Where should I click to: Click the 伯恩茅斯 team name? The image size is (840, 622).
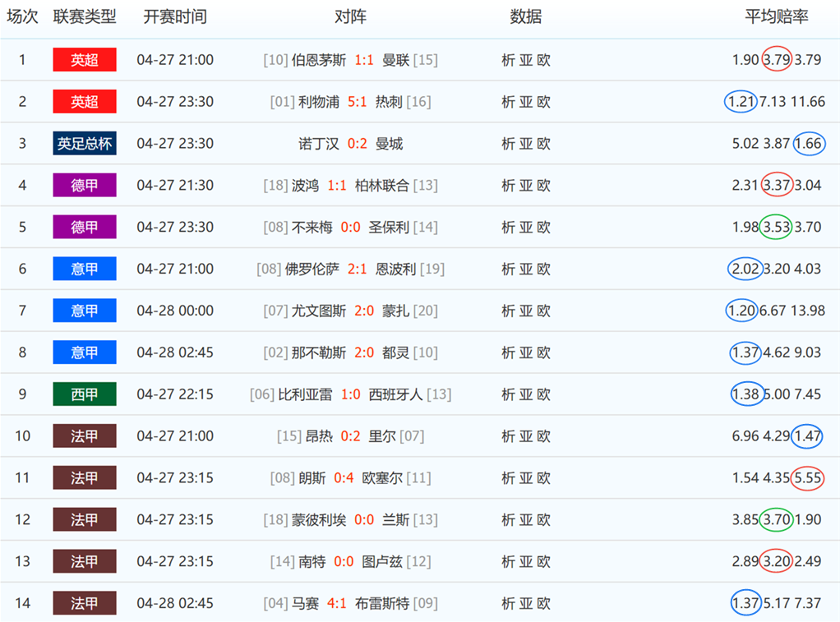coord(319,60)
